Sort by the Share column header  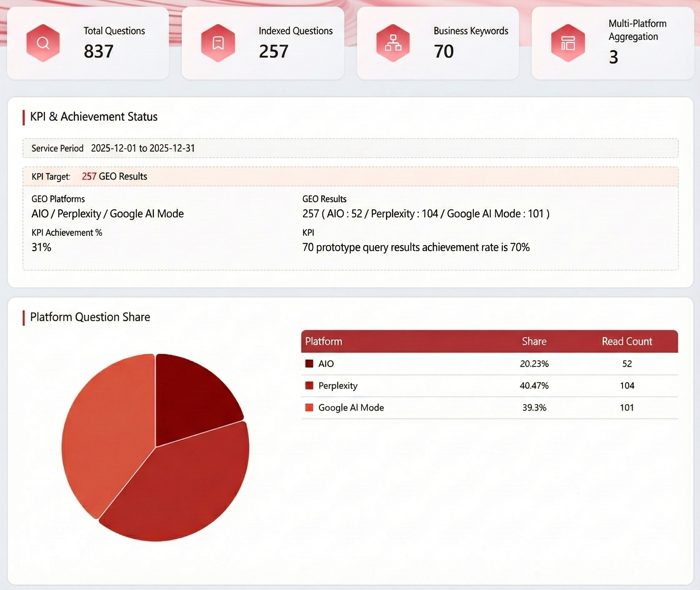click(x=534, y=341)
